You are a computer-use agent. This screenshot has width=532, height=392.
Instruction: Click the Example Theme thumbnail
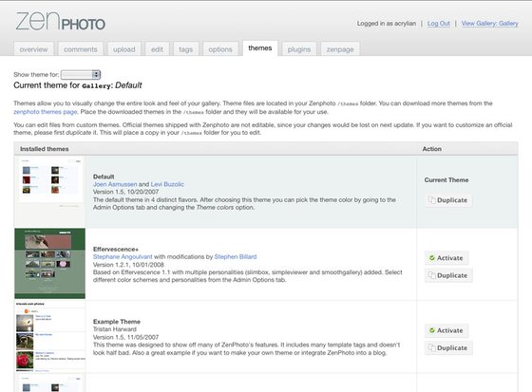[x=49, y=336]
